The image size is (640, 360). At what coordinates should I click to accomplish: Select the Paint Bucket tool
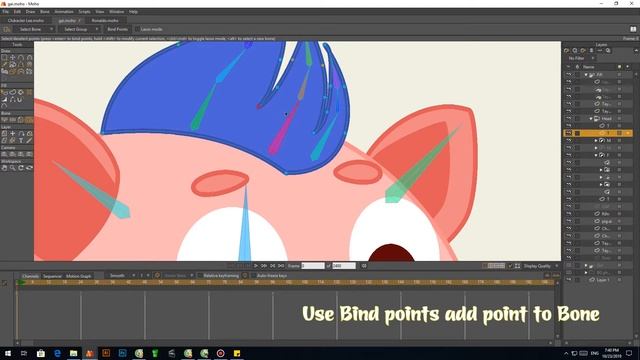[21, 92]
